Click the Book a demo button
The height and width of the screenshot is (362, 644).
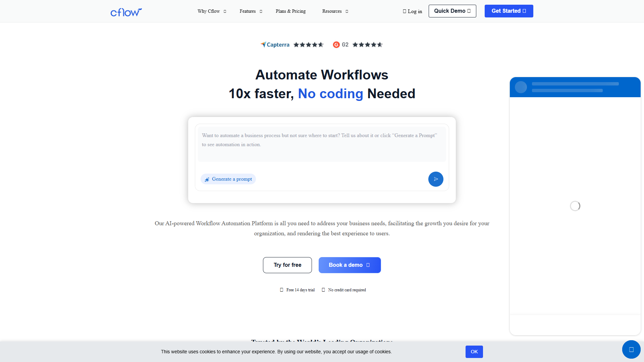click(350, 265)
